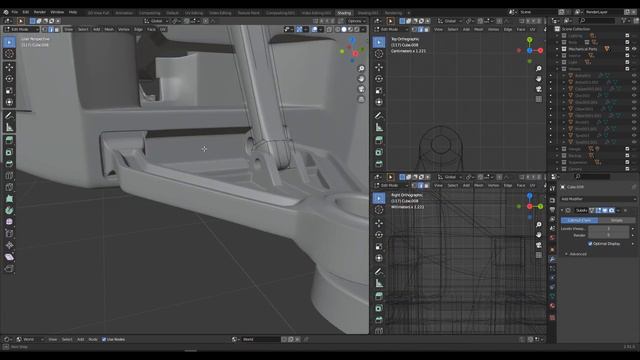Image resolution: width=640 pixels, height=360 pixels.
Task: Select the Simple subdivision button
Action: 617,220
